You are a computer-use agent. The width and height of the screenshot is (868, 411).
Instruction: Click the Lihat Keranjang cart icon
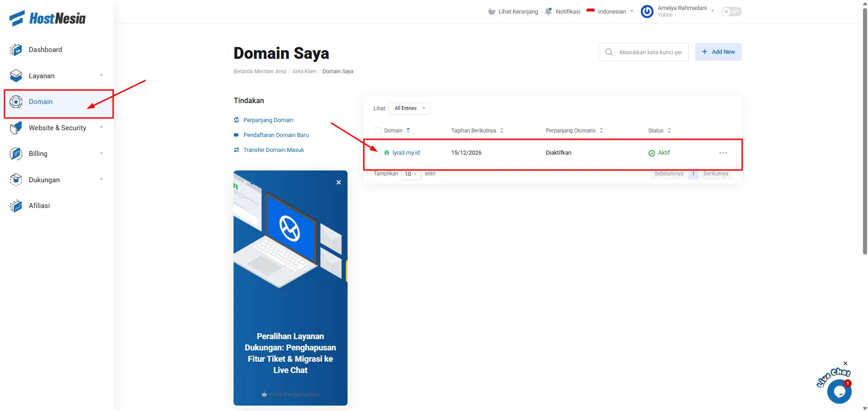(x=491, y=12)
